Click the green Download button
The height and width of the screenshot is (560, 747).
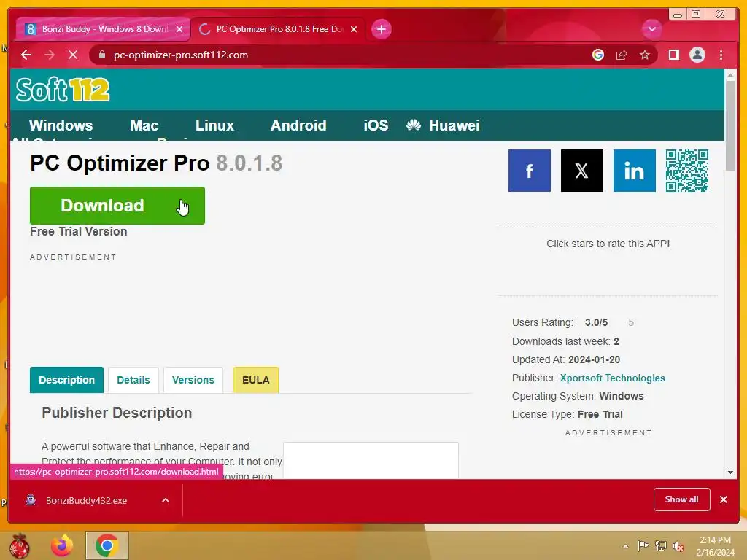tap(117, 205)
